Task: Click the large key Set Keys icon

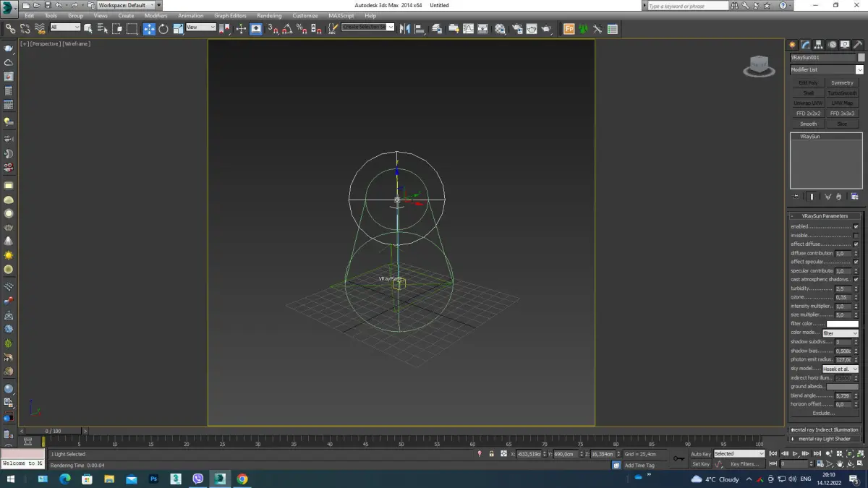Action: [678, 458]
